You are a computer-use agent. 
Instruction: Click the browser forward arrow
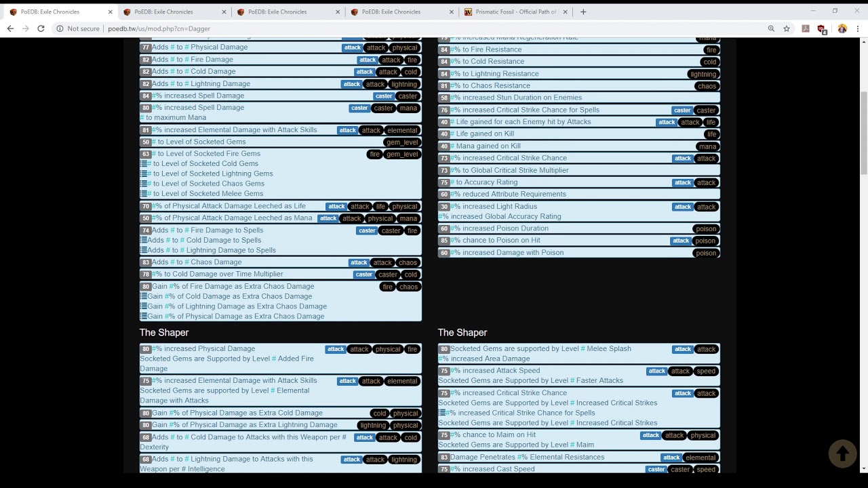[x=25, y=28]
